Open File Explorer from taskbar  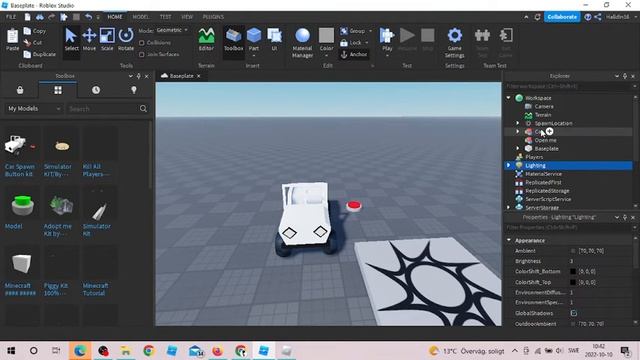(x=126, y=351)
